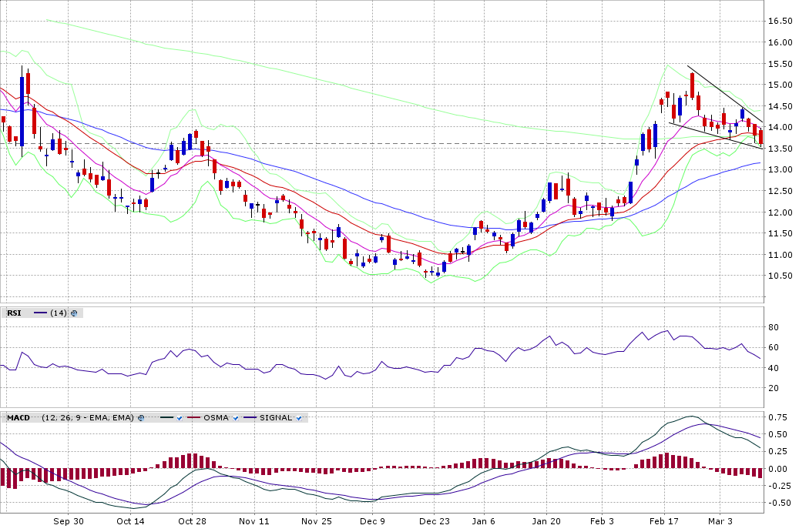Click the Nov 25 date label
This screenshot has width=799, height=532.
317,521
